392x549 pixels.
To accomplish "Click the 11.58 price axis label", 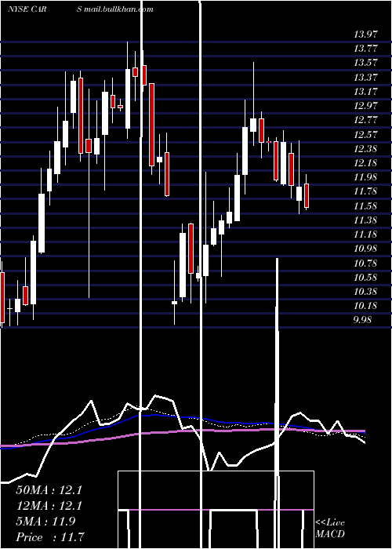I will (x=365, y=205).
